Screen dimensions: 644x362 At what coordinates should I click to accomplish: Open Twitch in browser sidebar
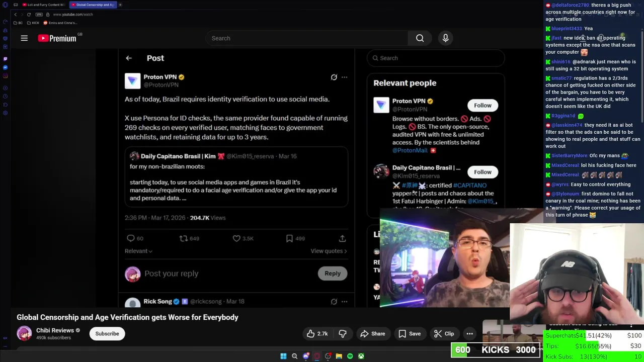click(5, 59)
